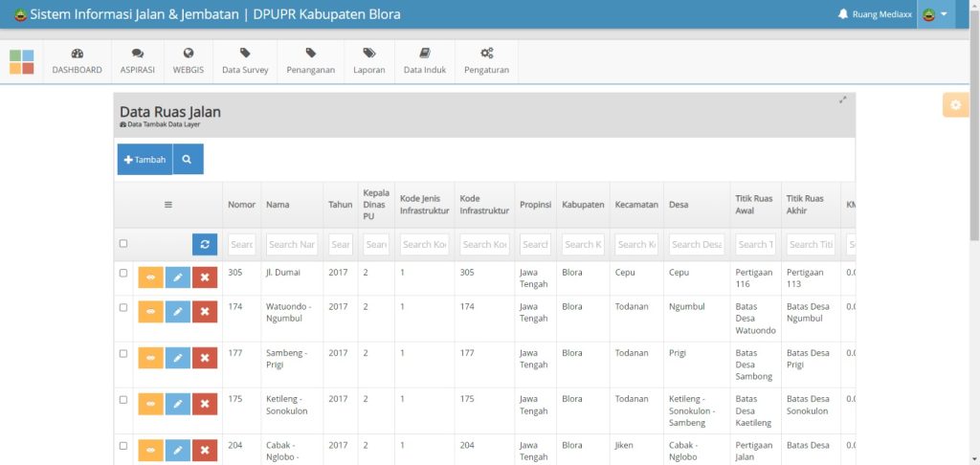
Task: Open the user avatar dropdown menu
Action: [x=936, y=14]
